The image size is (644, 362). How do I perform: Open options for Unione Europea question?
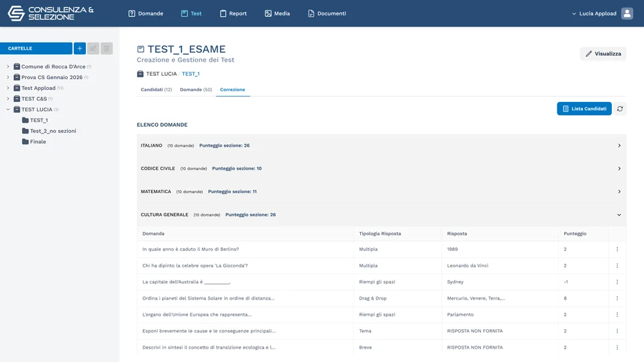(617, 315)
